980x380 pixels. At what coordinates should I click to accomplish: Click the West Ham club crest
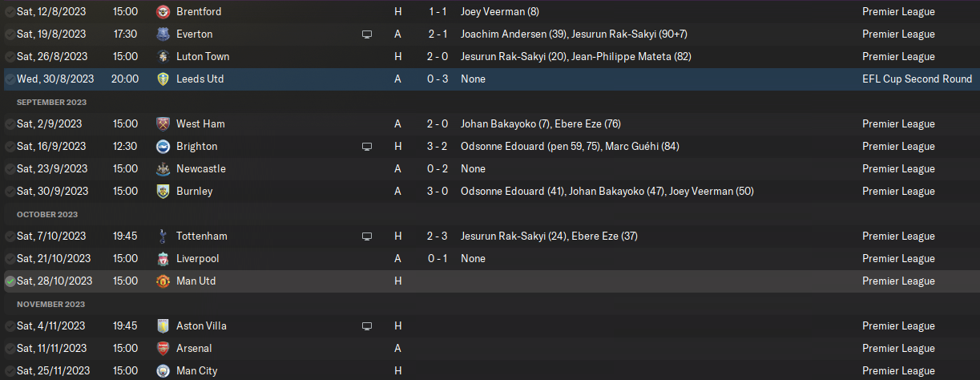(163, 124)
